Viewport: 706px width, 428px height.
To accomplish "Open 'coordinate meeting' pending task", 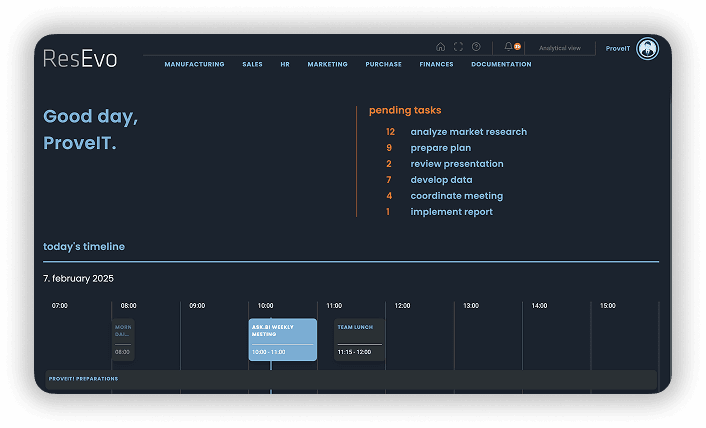I will pos(456,196).
